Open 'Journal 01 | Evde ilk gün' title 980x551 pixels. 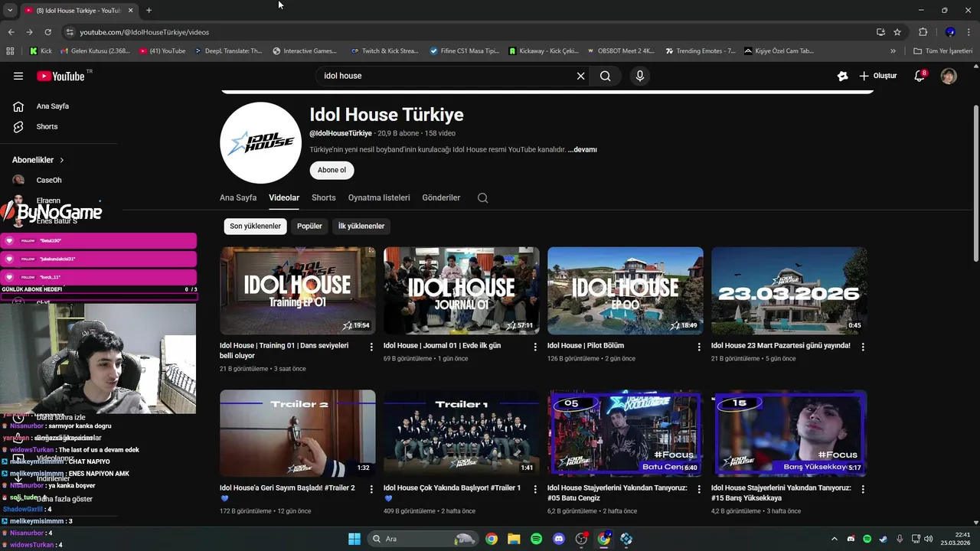[x=443, y=346]
